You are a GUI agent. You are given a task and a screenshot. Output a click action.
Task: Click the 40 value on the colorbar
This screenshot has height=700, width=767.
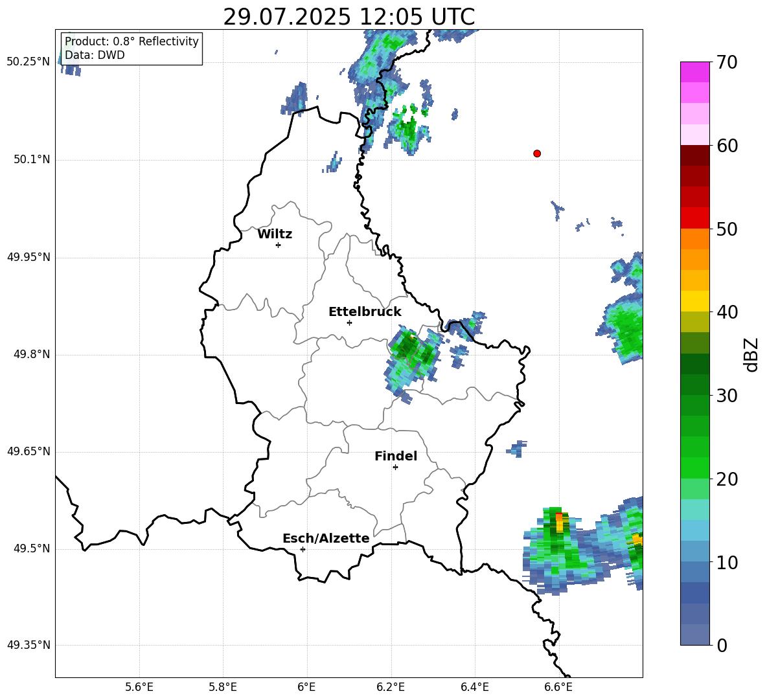click(x=726, y=312)
